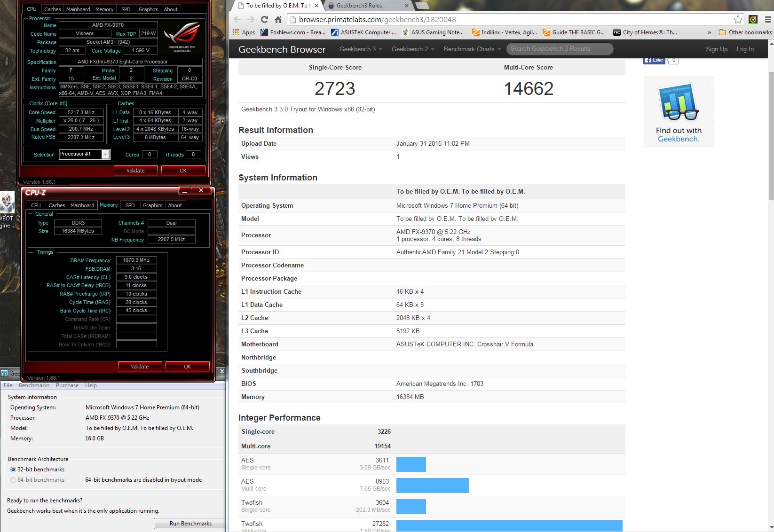Open the Sign Up link
The image size is (774, 532).
tap(716, 49)
